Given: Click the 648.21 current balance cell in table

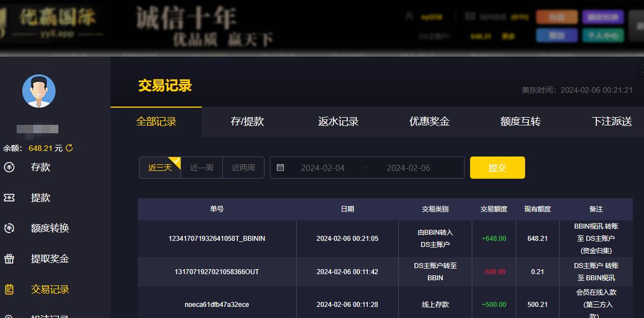Looking at the screenshot, I should tap(538, 239).
